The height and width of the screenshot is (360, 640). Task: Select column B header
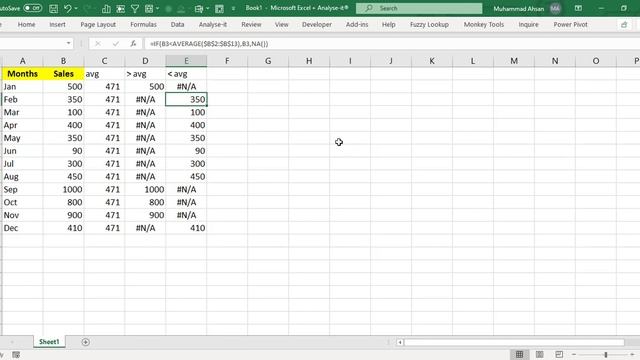[x=63, y=61]
